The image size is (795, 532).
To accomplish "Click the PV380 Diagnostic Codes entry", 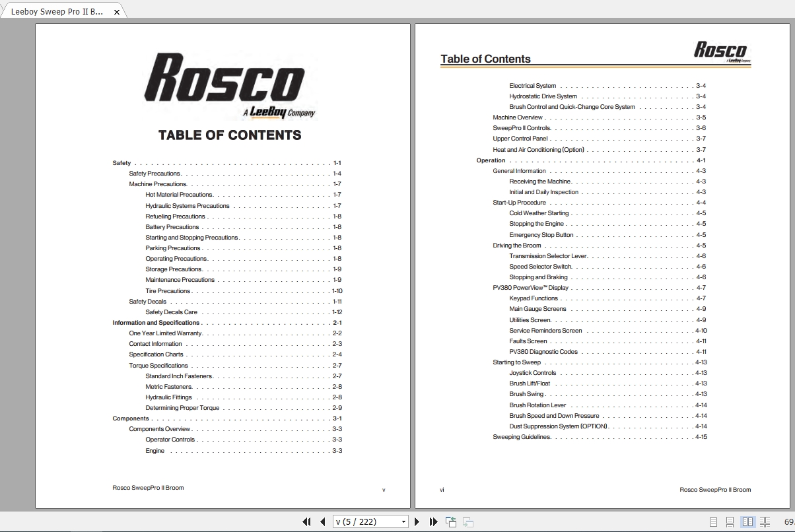I will coord(607,352).
